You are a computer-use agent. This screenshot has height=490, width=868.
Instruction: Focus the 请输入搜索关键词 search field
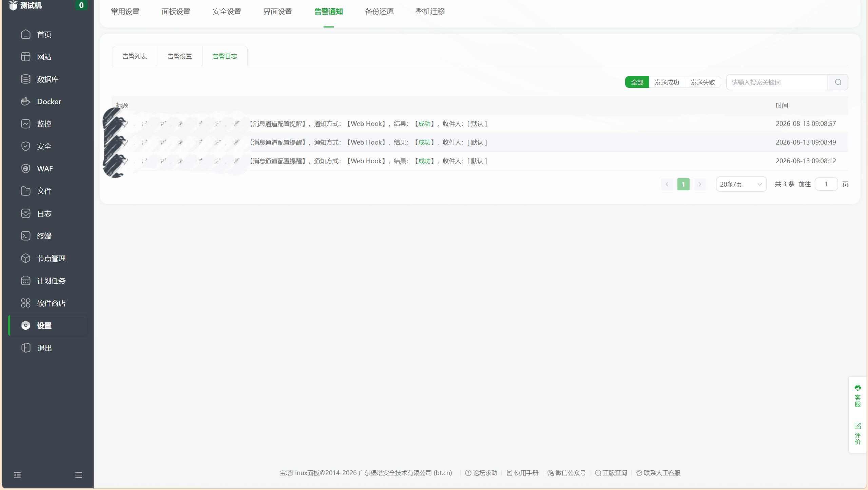point(777,82)
